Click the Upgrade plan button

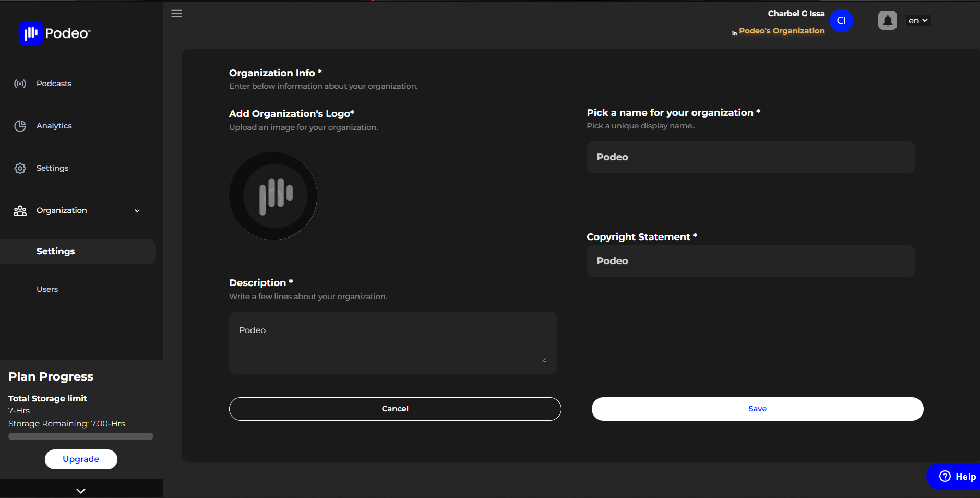[81, 459]
